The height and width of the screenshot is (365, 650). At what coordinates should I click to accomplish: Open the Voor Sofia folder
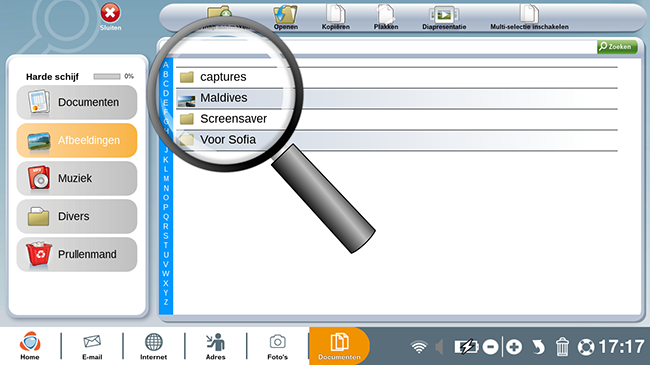pos(397,140)
